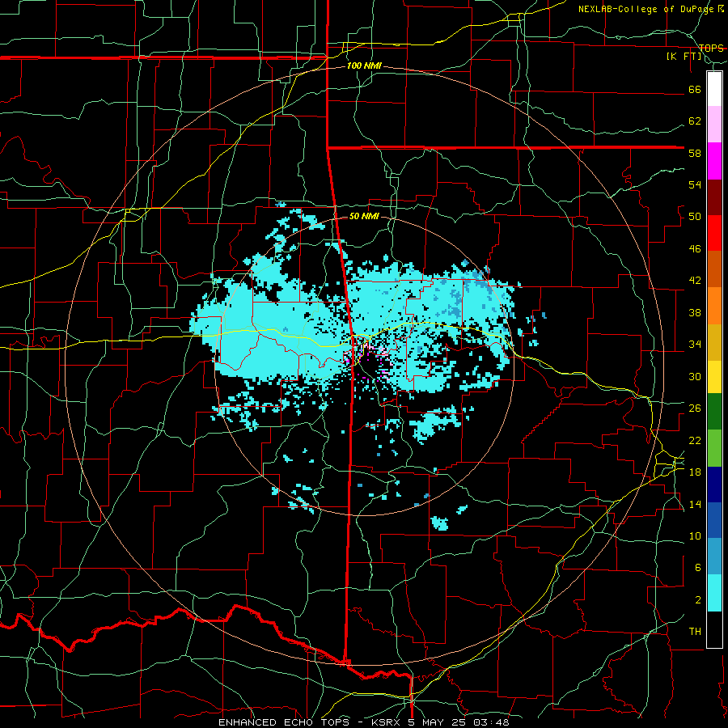Click the isolated cyan echo blob outside the 50 NMI ring
Viewport: 728px width, 728px height.
click(x=440, y=523)
